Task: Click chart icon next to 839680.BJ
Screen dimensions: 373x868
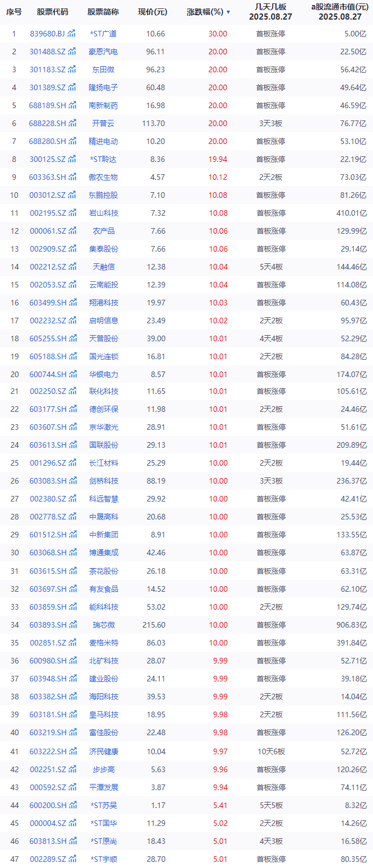Action: click(72, 34)
